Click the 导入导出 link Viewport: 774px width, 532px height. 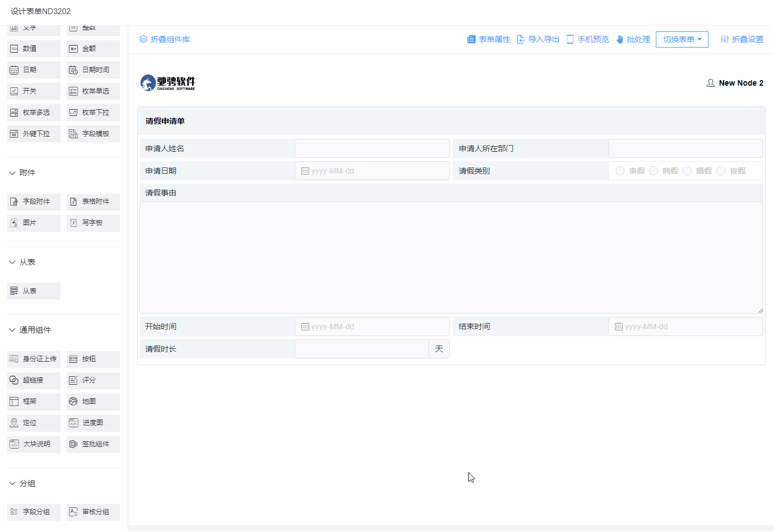pyautogui.click(x=538, y=39)
